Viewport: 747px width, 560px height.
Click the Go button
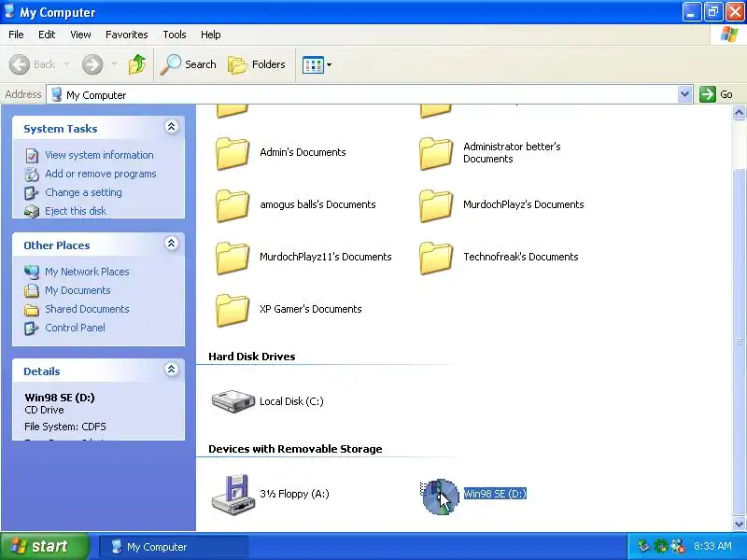716,94
